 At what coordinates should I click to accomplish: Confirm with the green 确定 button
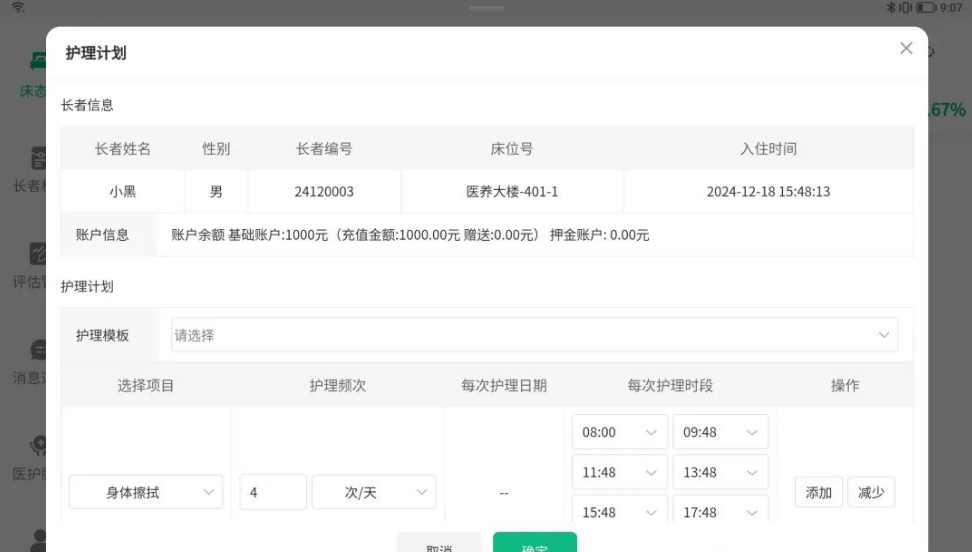(x=534, y=545)
